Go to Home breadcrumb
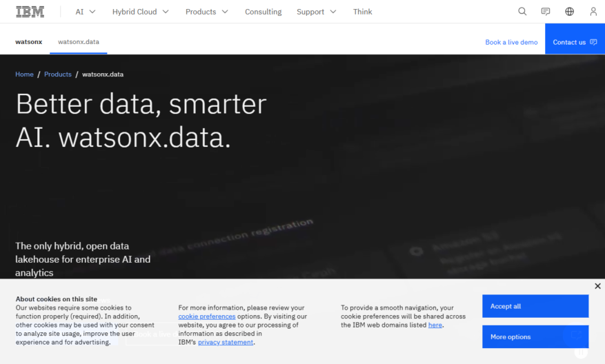This screenshot has height=364, width=605. pos(24,74)
